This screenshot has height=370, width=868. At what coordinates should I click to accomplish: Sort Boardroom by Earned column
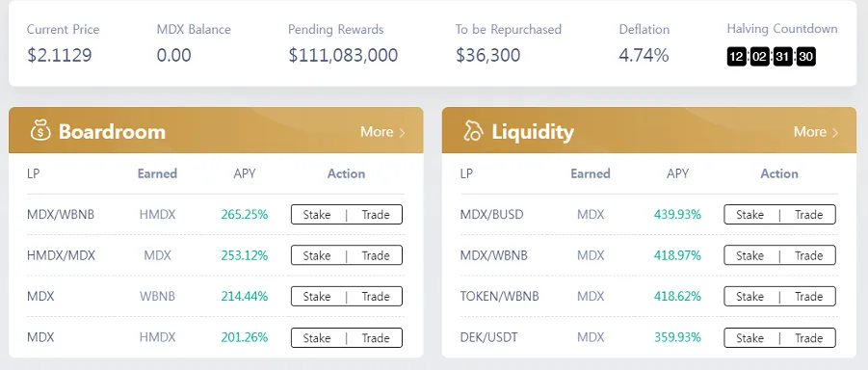point(157,174)
